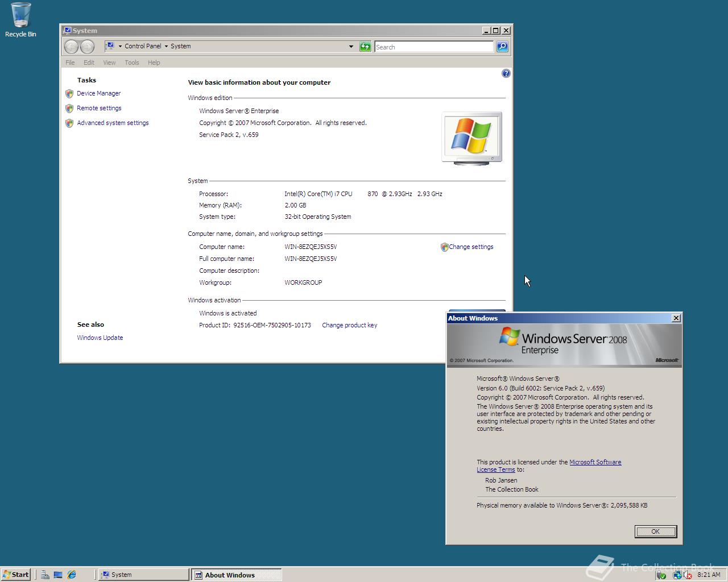728x582 pixels.
Task: Click Change product key link
Action: (349, 325)
